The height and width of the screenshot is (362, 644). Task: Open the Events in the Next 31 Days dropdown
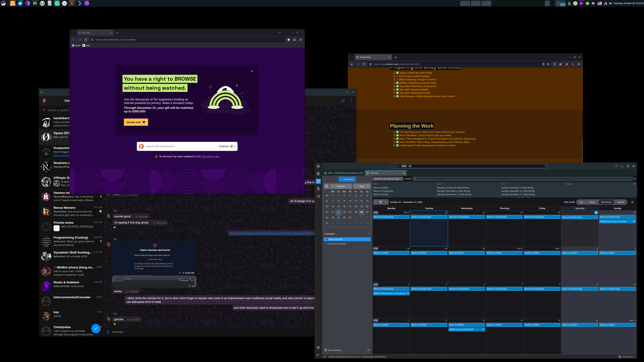click(x=388, y=179)
